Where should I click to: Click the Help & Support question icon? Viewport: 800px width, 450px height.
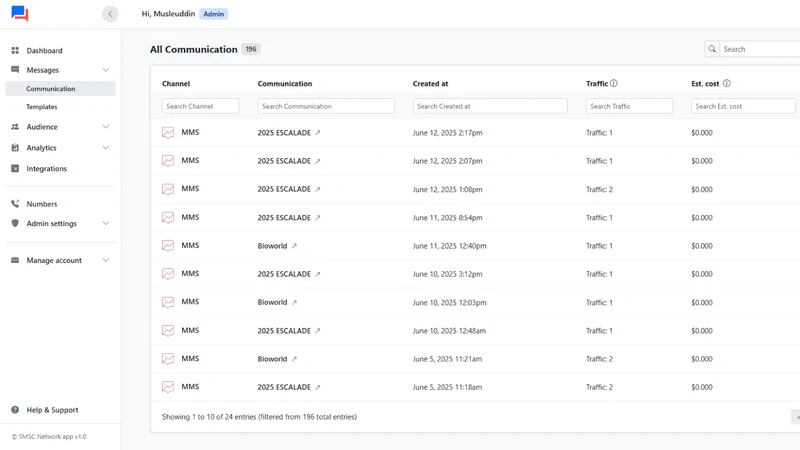15,410
